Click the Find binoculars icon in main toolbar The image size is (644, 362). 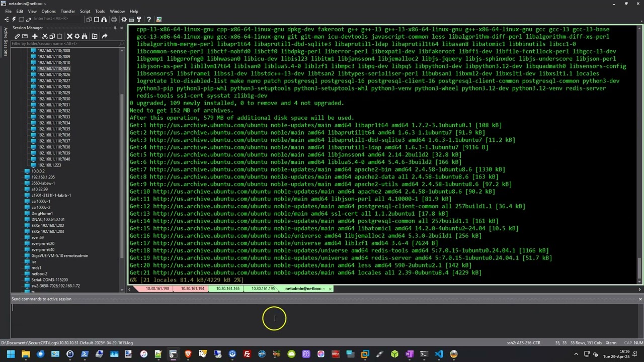coord(104,20)
